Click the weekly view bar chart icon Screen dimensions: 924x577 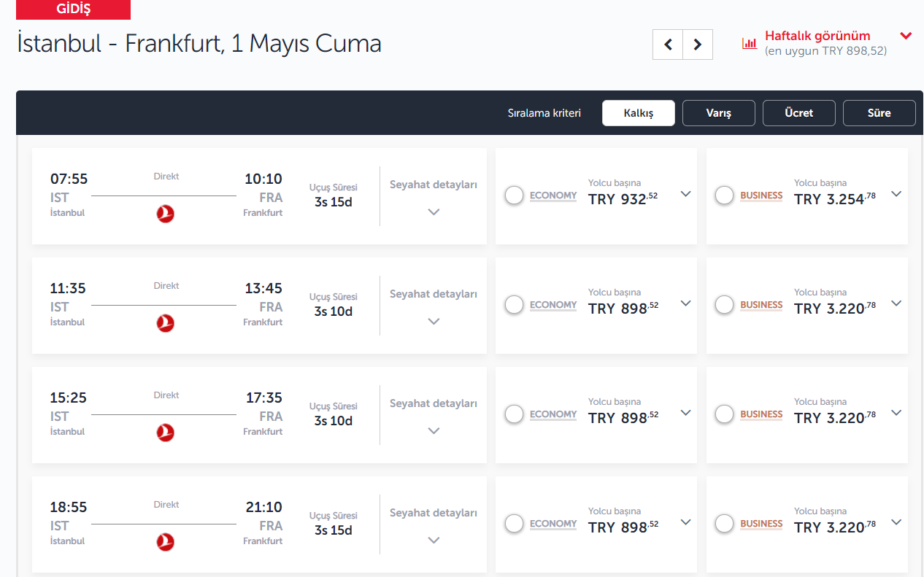(750, 43)
